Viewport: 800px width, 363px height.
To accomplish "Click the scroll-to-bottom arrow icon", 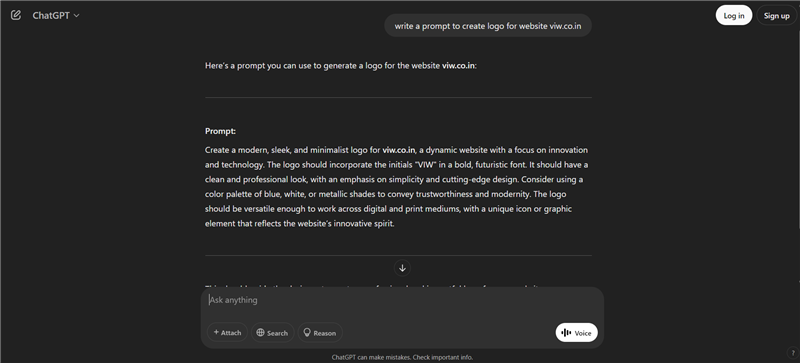I will (402, 268).
